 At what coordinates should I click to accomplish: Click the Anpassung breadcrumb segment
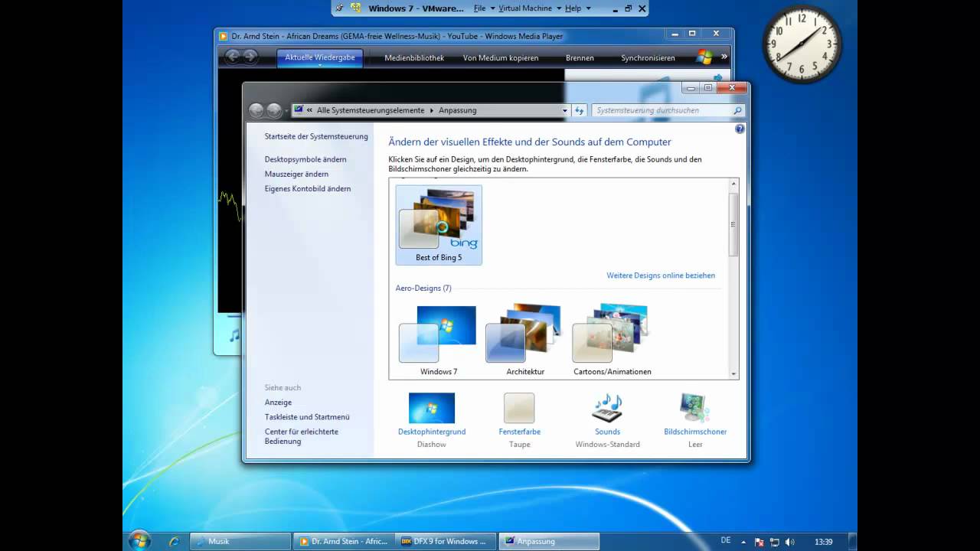click(458, 110)
